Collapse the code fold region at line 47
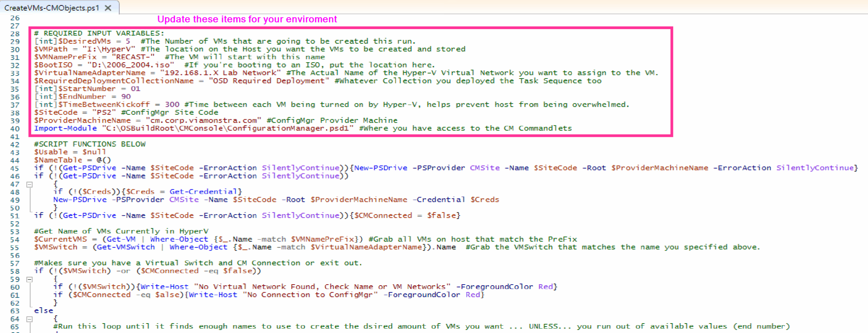 pos(29,184)
